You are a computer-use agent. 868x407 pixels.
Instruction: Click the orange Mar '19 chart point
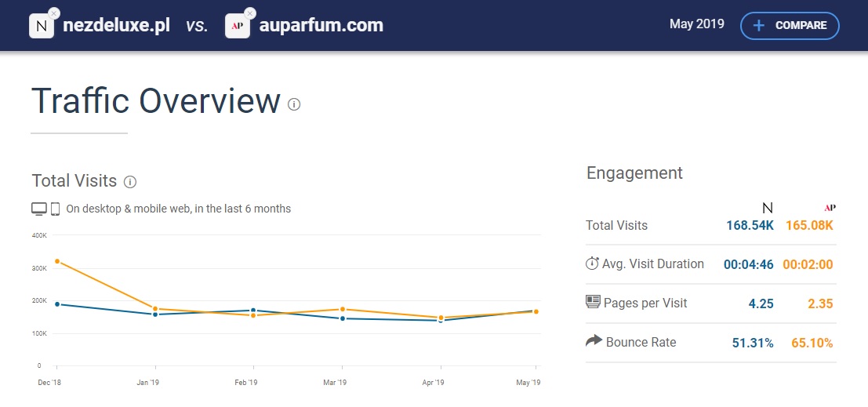pyautogui.click(x=343, y=309)
